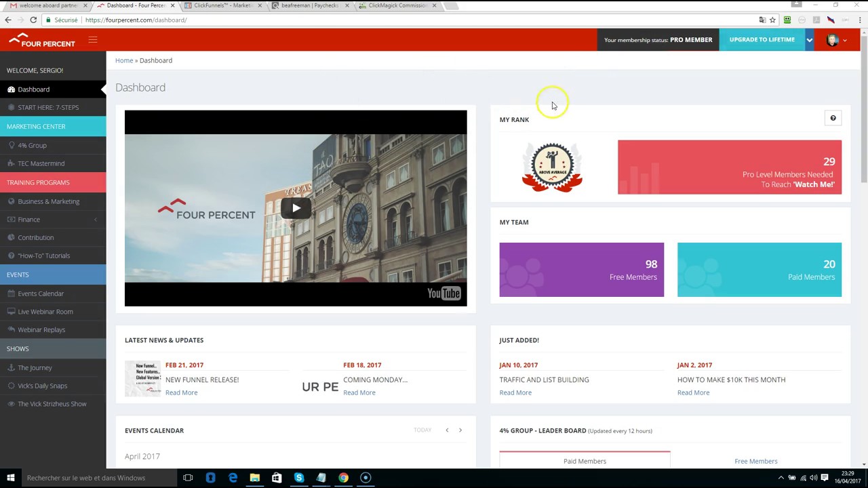Read More on How to Make $10K
The width and height of the screenshot is (868, 488).
pyautogui.click(x=693, y=392)
